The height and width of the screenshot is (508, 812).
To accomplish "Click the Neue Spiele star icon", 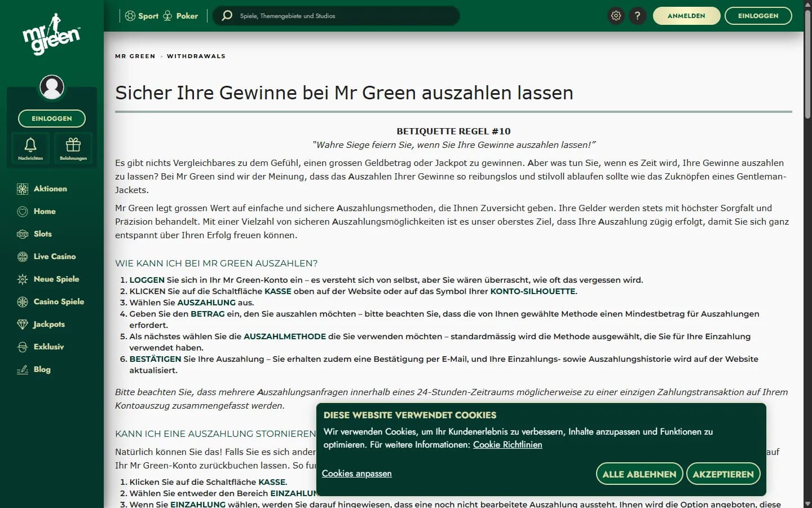I will pos(23,279).
